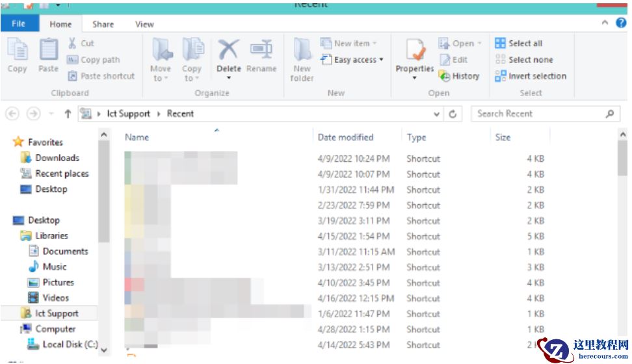Switch to the Share tab
This screenshot has width=632, height=364.
point(103,24)
